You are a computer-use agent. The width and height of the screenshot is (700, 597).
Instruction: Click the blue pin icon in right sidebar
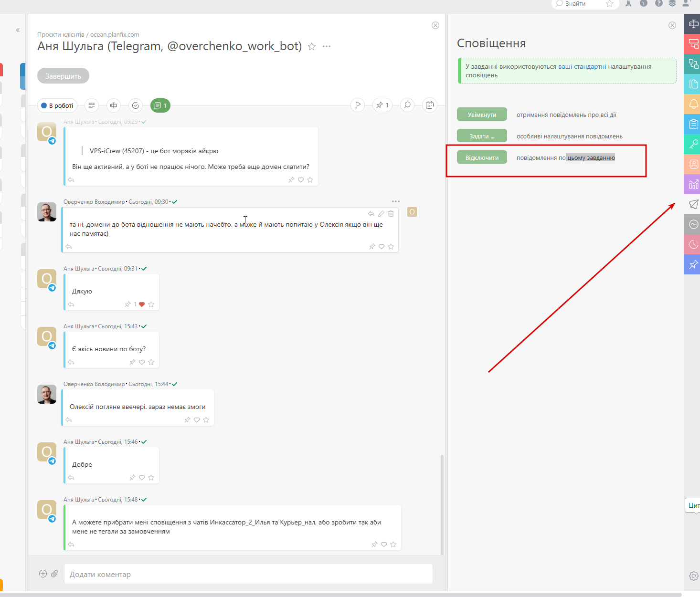pyautogui.click(x=693, y=264)
